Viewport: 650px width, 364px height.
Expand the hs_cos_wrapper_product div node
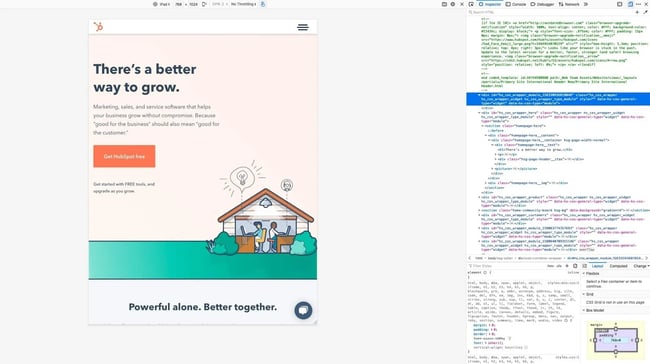click(x=479, y=197)
